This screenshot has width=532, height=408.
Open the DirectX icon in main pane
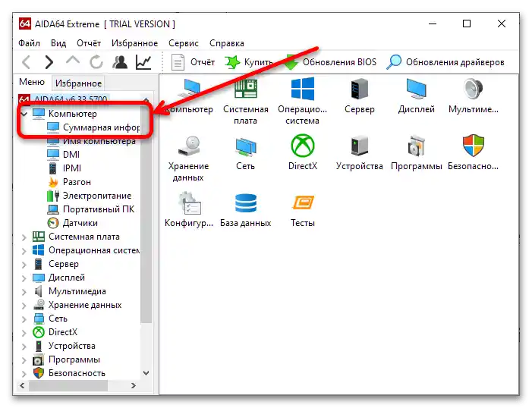coord(302,153)
